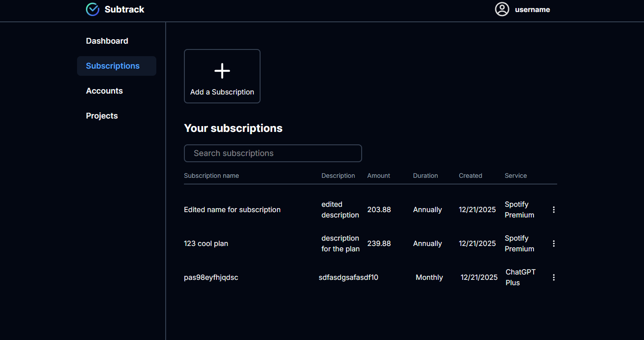Open the Accounts section

tap(104, 91)
